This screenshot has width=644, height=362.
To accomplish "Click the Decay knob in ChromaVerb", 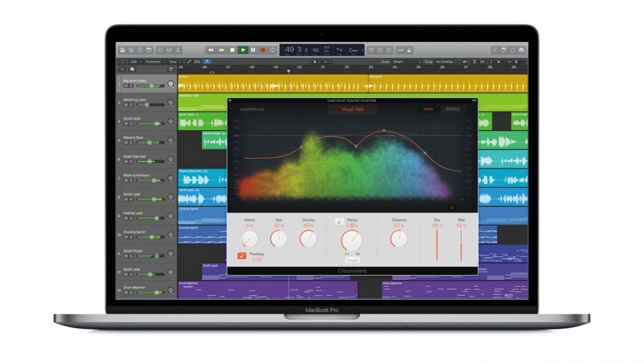I will (352, 240).
